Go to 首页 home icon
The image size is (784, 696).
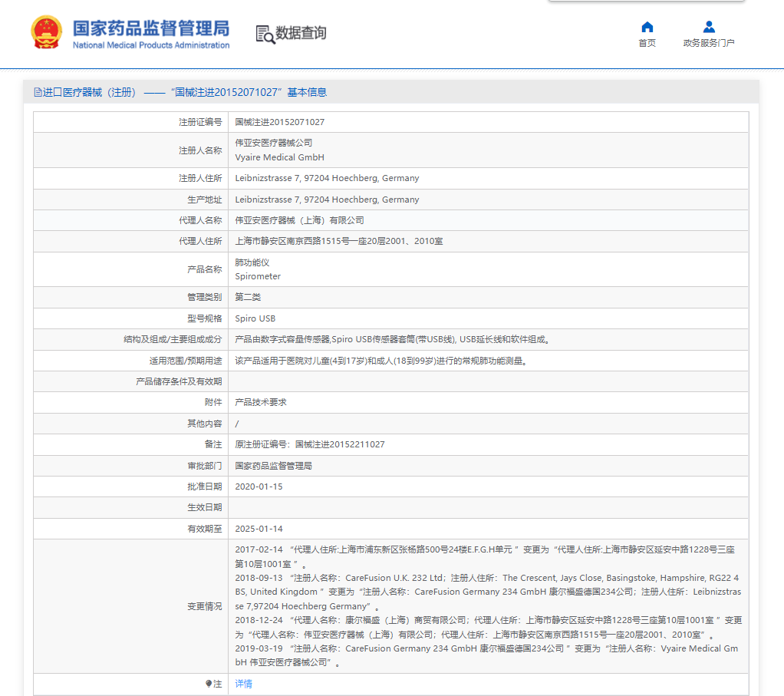coord(647,27)
